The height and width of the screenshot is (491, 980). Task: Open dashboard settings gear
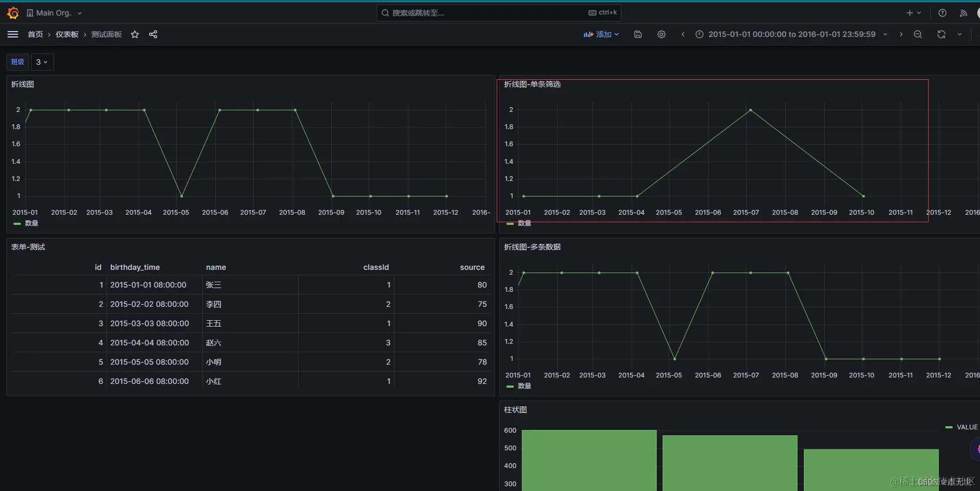(662, 34)
